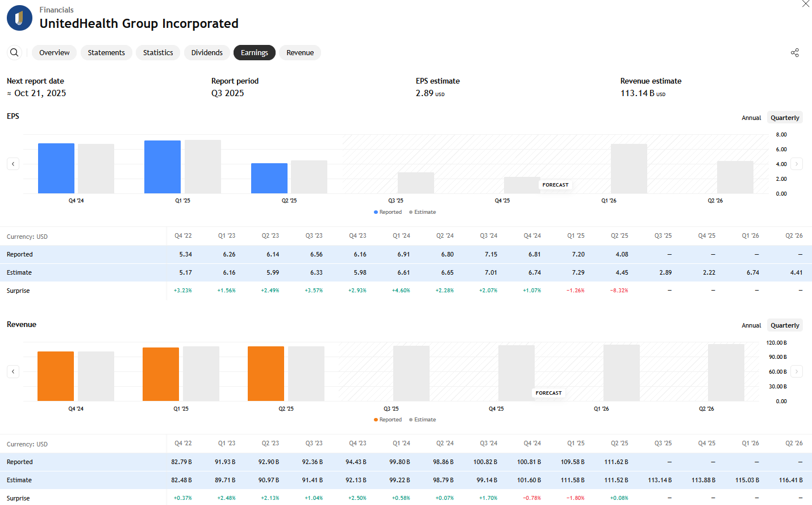This screenshot has height=505, width=812.
Task: Click the Q4 '22 reported EPS value 5.34
Action: (186, 254)
